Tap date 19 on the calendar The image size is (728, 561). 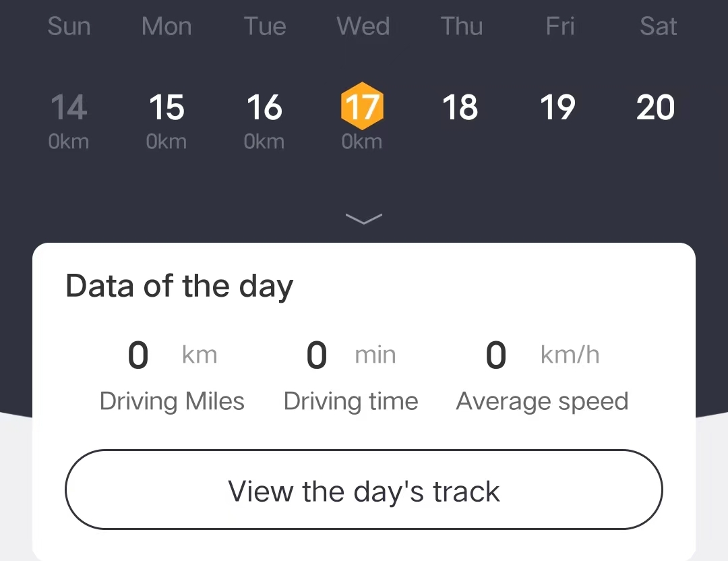tap(558, 108)
